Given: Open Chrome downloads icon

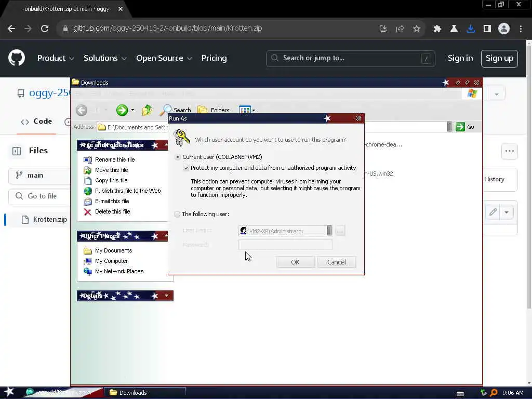Looking at the screenshot, I should coord(470,29).
